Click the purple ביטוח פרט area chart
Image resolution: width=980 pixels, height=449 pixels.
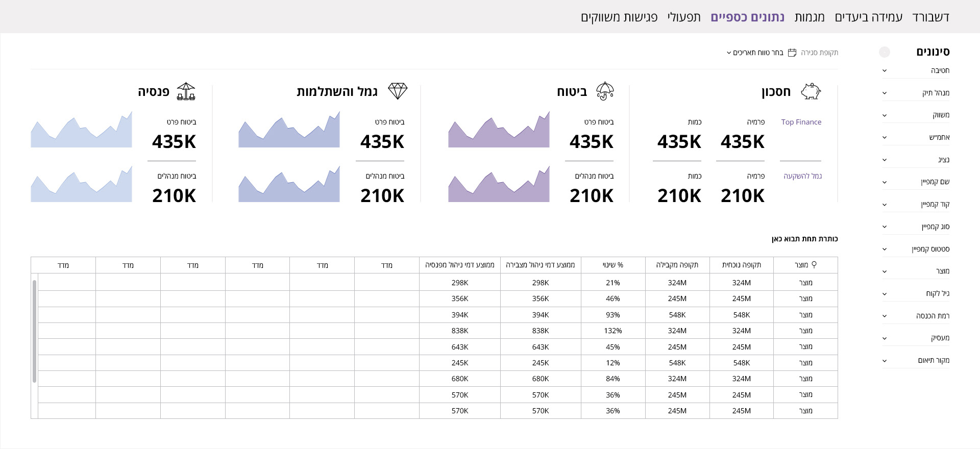(499, 132)
